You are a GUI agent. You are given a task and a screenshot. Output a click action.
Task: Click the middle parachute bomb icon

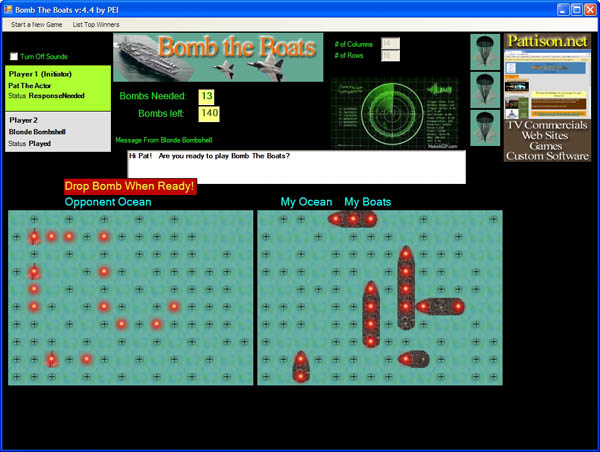(485, 90)
